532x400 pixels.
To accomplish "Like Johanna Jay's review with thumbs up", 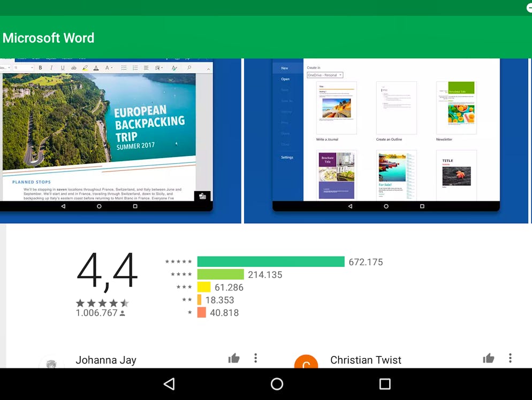I will tap(234, 358).
